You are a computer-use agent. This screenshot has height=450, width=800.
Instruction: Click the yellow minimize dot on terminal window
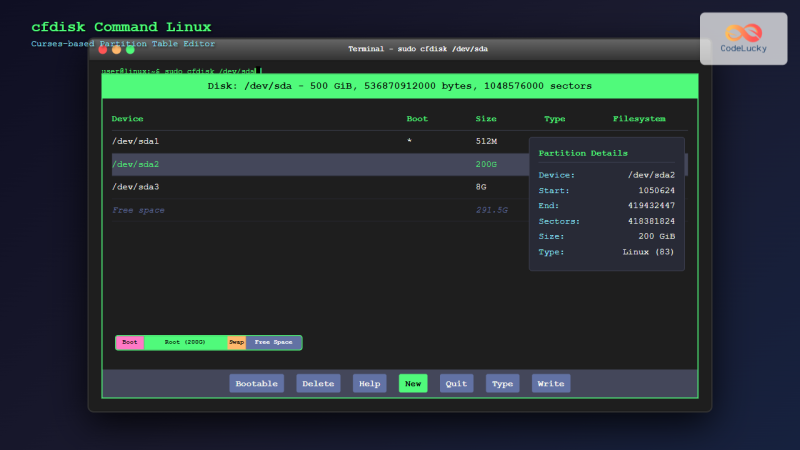point(116,49)
